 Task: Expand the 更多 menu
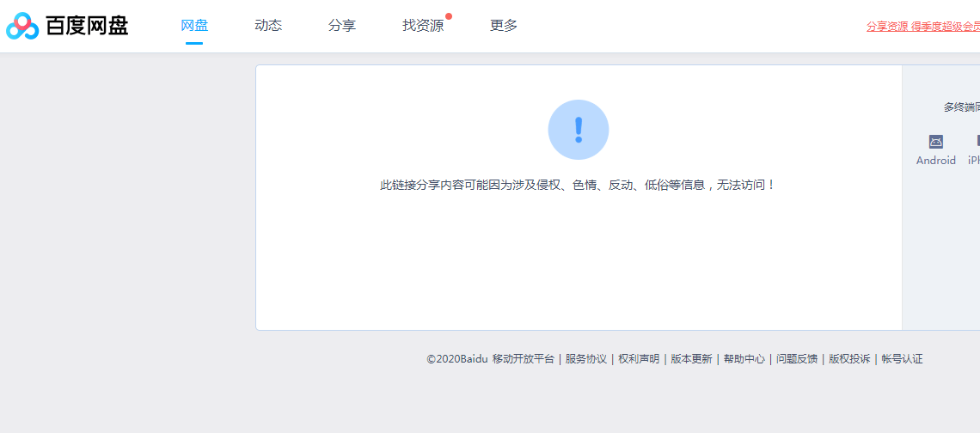coord(504,26)
